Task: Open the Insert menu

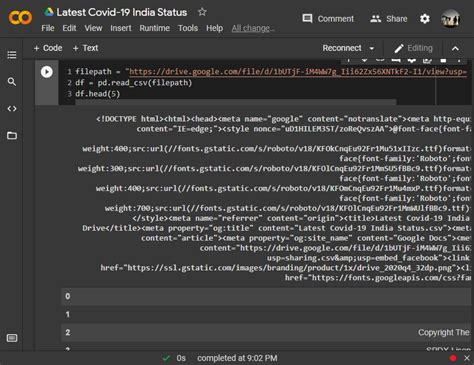Action: (121, 28)
